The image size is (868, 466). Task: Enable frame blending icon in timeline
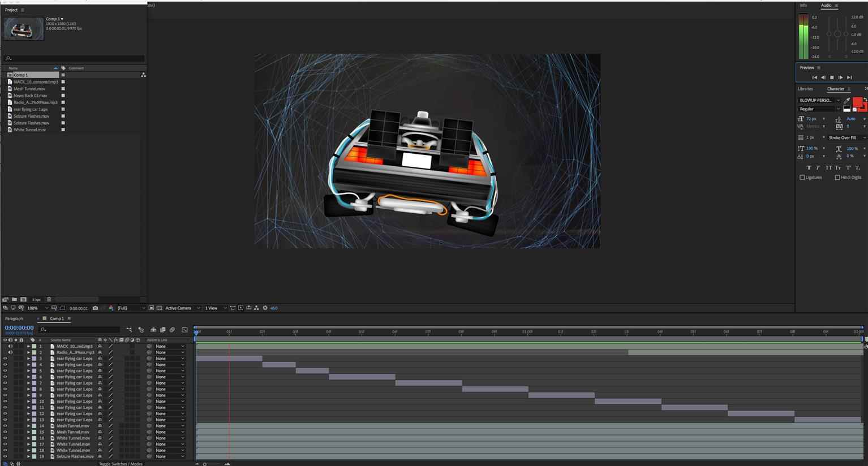[162, 330]
